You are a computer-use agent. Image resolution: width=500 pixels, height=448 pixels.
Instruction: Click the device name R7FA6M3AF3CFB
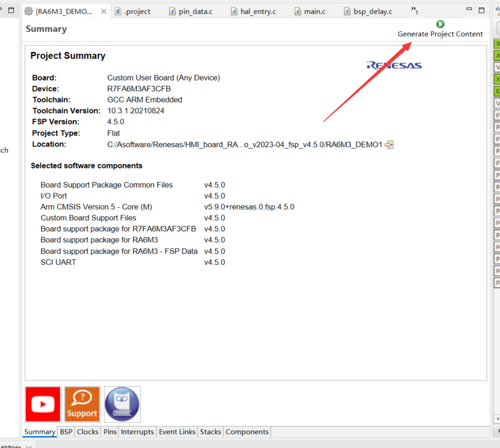click(139, 89)
